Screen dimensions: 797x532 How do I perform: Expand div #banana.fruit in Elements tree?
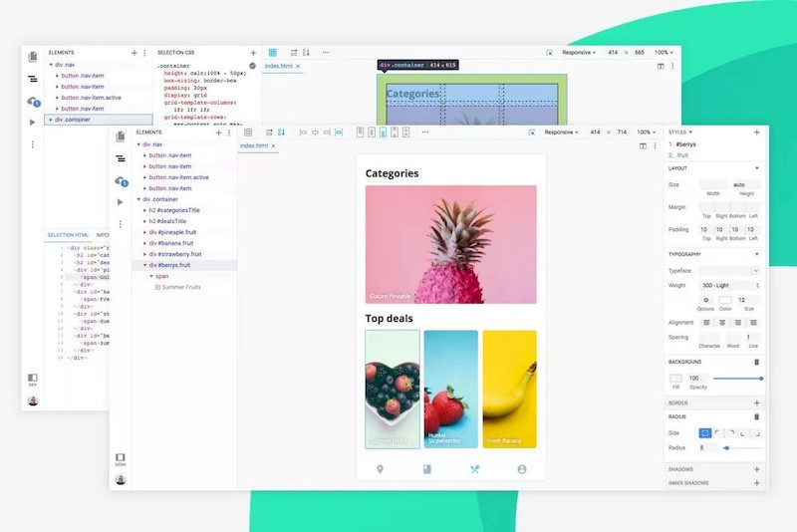pos(144,243)
